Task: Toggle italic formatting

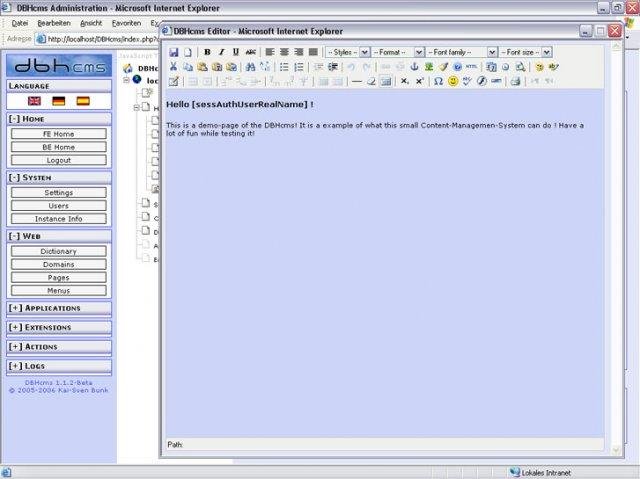Action: click(222, 52)
